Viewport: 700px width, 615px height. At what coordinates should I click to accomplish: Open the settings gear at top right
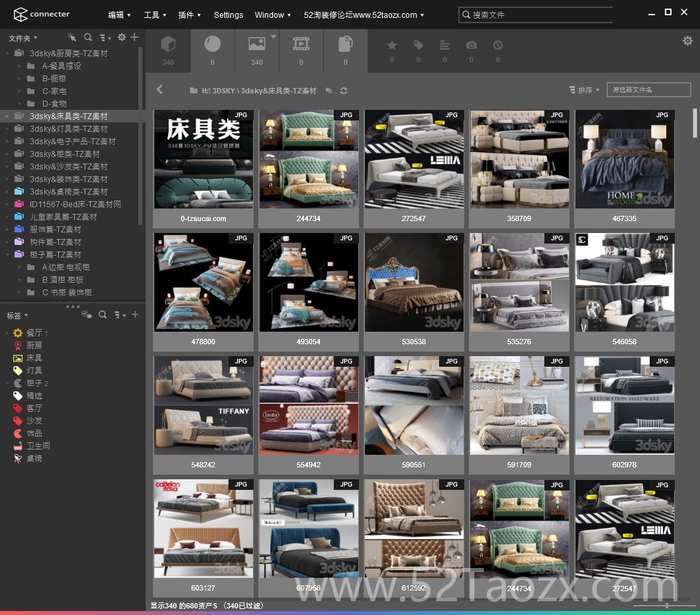click(687, 41)
